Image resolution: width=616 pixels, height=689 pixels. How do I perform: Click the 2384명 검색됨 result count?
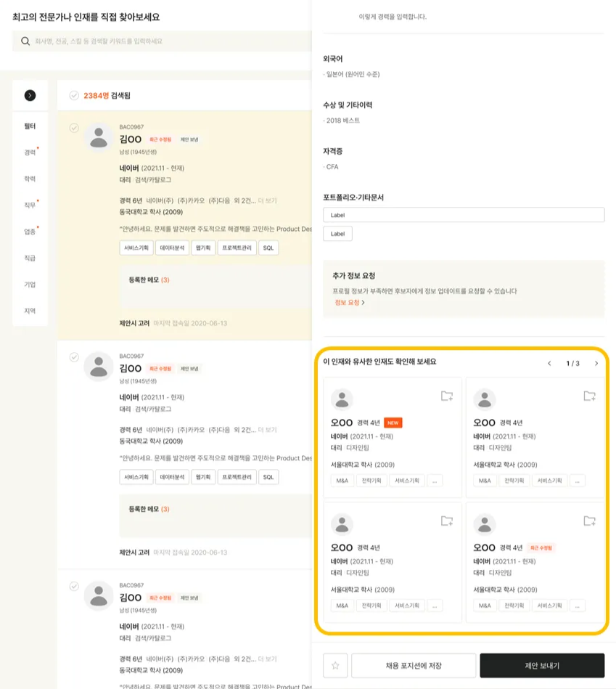coord(107,95)
